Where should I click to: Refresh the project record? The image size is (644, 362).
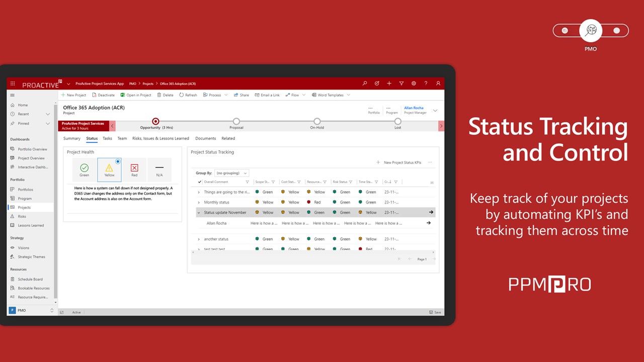188,95
